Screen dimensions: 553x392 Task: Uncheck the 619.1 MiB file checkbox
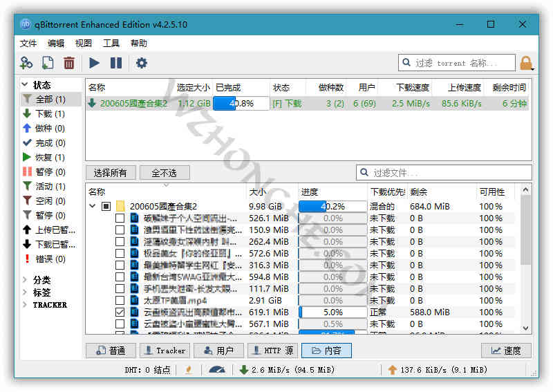pos(120,312)
